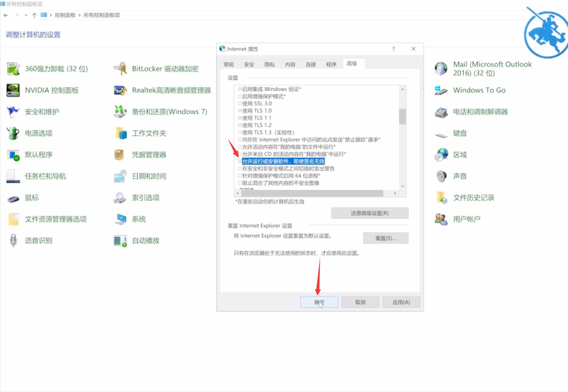The image size is (568, 392).
Task: Click settings list horizontal scroll right arrow
Action: [x=395, y=193]
